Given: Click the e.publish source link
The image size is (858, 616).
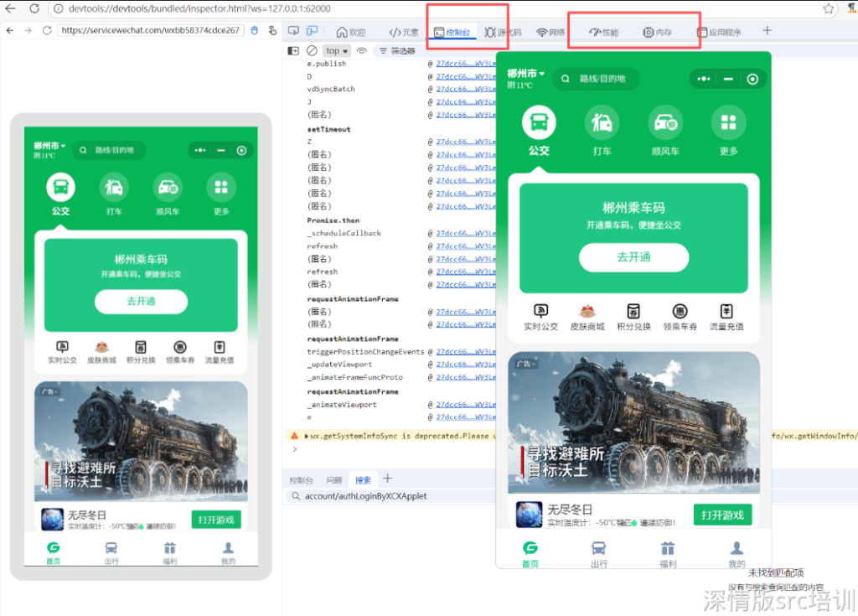Looking at the screenshot, I should [466, 64].
